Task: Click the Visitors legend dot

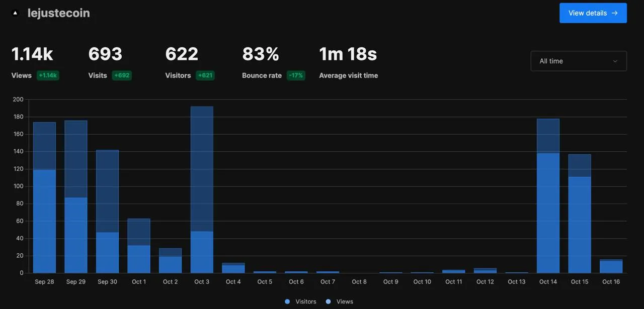Action: (287, 301)
